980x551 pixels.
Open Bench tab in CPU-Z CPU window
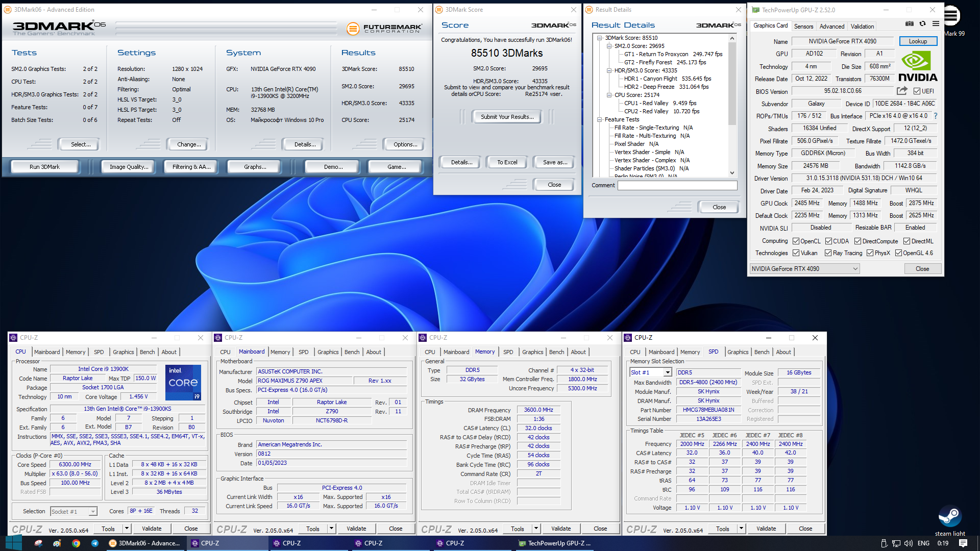click(x=147, y=352)
